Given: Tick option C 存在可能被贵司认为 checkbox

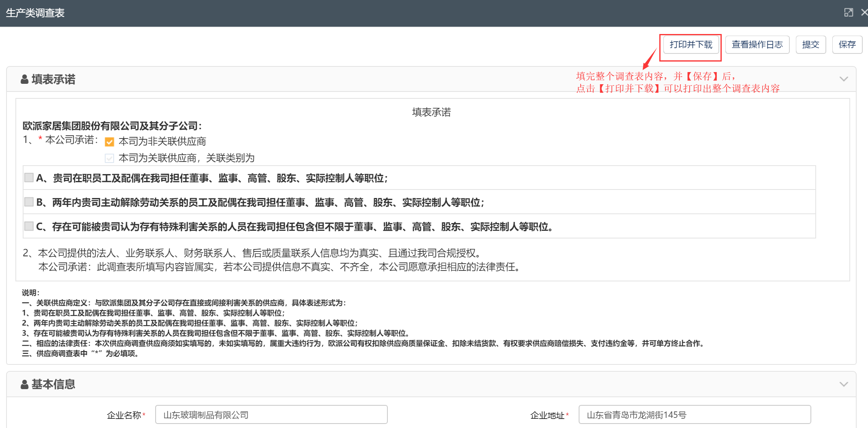Looking at the screenshot, I should tap(29, 226).
